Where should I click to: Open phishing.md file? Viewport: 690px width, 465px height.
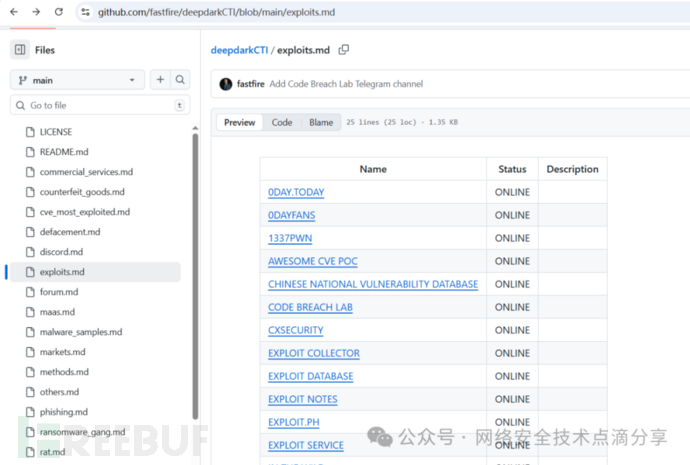pos(64,412)
